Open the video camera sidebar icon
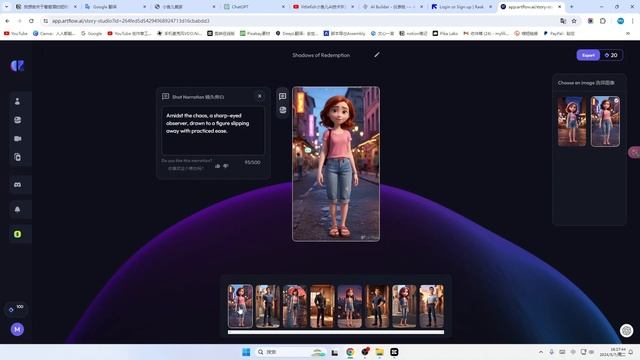The width and height of the screenshot is (640, 360). [x=17, y=139]
